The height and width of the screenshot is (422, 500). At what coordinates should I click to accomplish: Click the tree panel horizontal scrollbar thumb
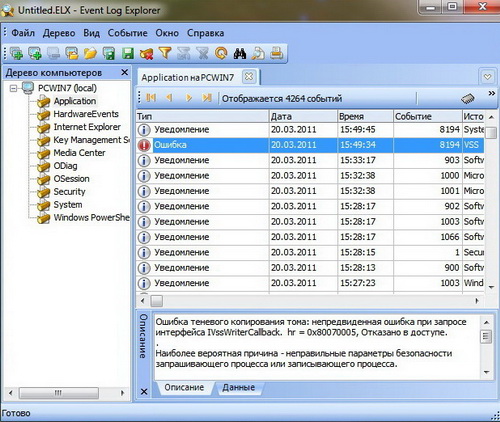[x=59, y=393]
